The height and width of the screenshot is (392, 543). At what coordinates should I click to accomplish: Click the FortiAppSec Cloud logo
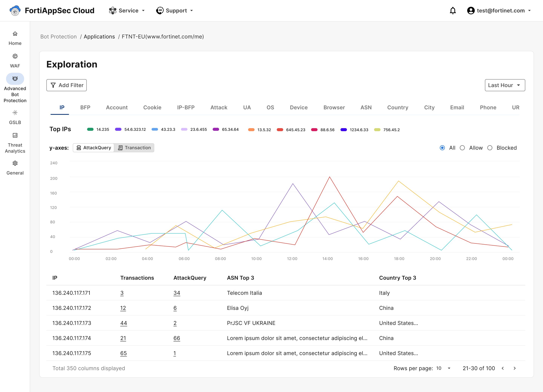[15, 11]
